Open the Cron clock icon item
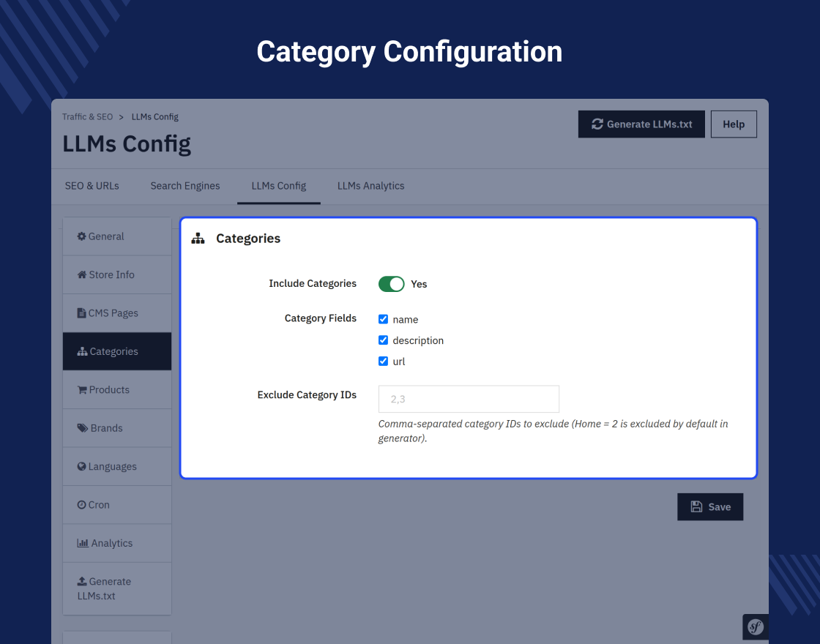Screen dimensions: 820x644 tap(116, 505)
